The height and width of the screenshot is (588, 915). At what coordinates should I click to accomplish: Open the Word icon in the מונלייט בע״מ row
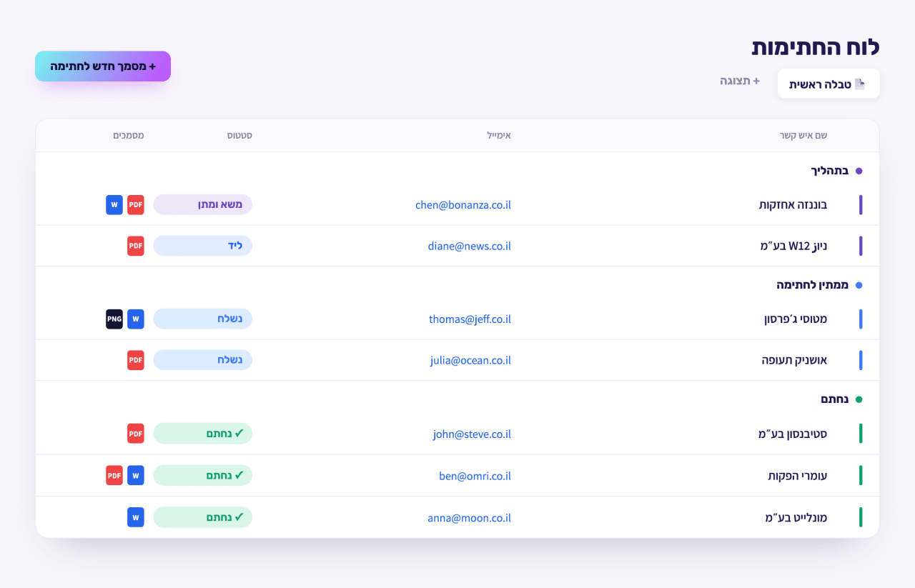136,517
